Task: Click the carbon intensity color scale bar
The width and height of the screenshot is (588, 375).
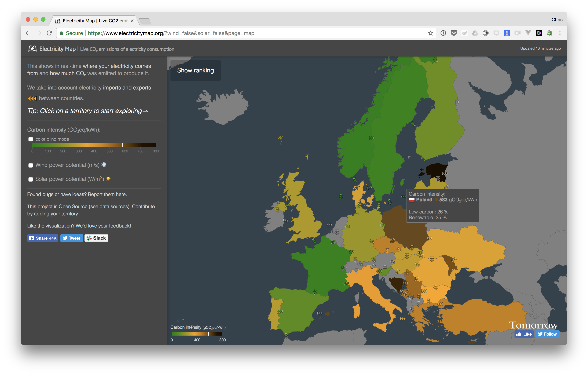Action: tap(94, 145)
